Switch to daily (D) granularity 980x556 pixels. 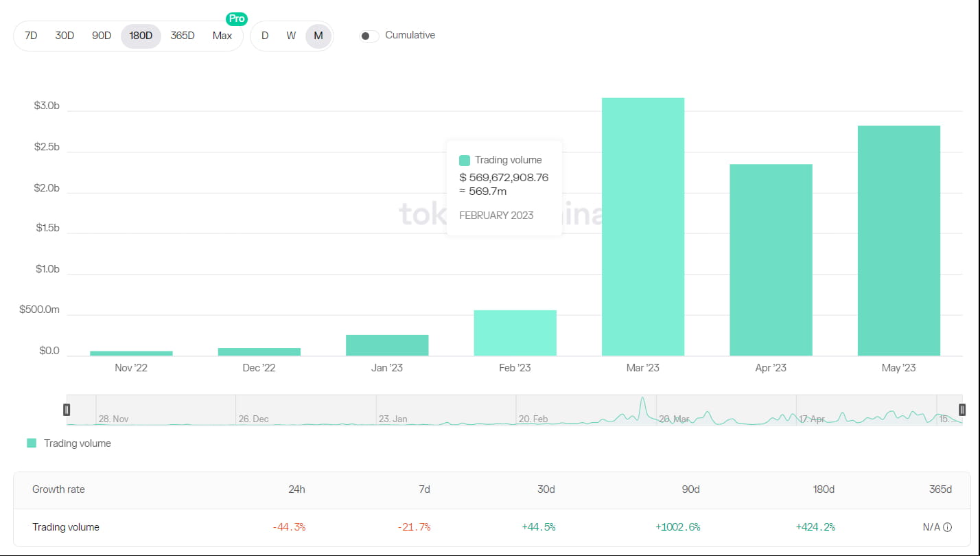265,36
